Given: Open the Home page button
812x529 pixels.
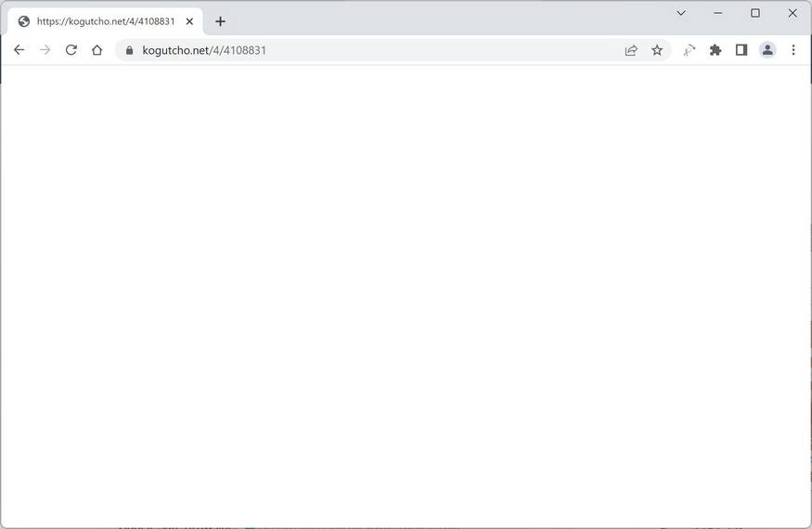Looking at the screenshot, I should coord(97,50).
